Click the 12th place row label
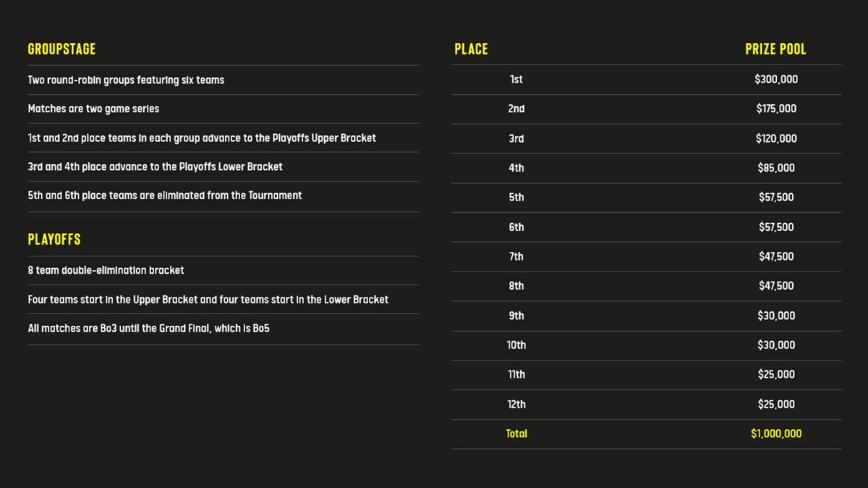868x488 pixels. click(x=516, y=404)
